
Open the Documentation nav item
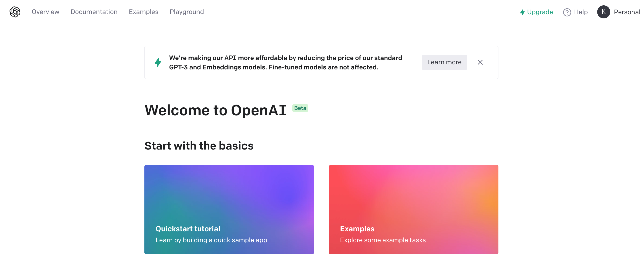pos(94,12)
